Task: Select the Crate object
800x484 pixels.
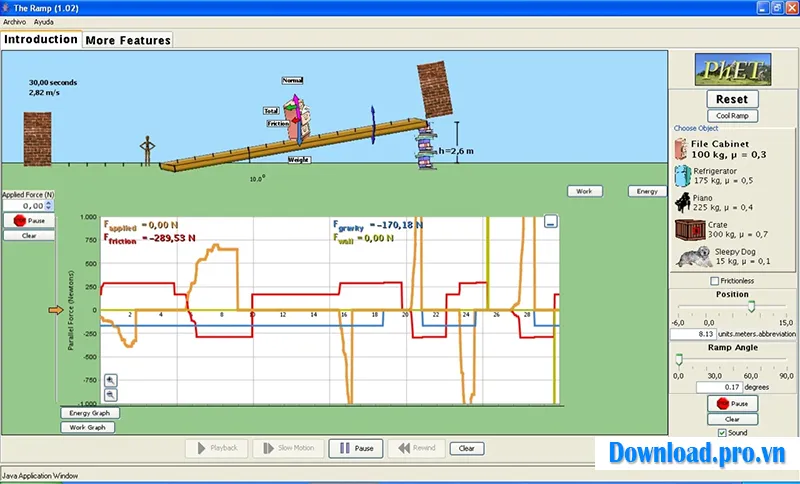Action: pos(731,230)
